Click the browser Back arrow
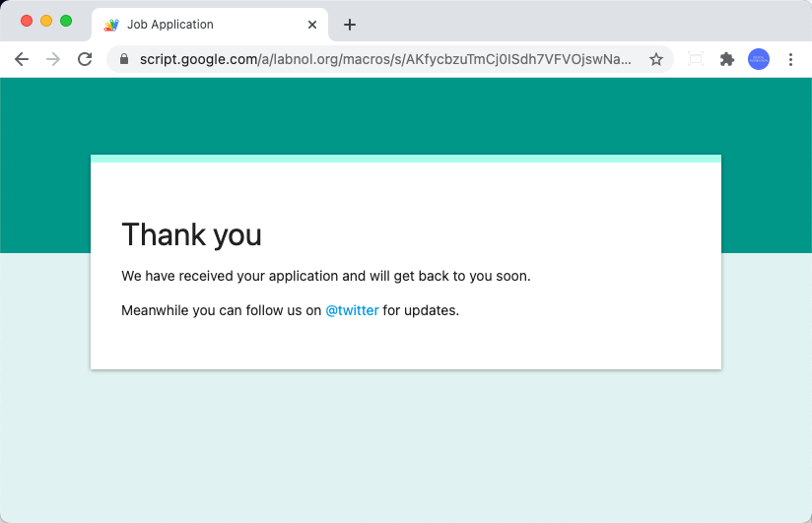The height and width of the screenshot is (523, 812). [x=22, y=59]
